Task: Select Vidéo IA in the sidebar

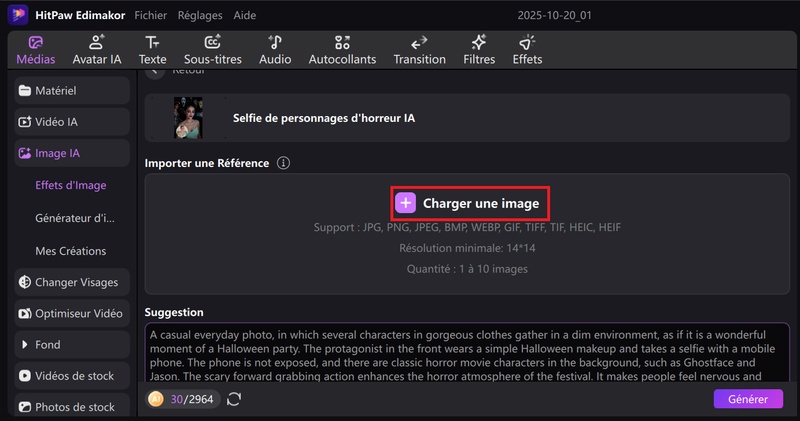Action: (72, 122)
